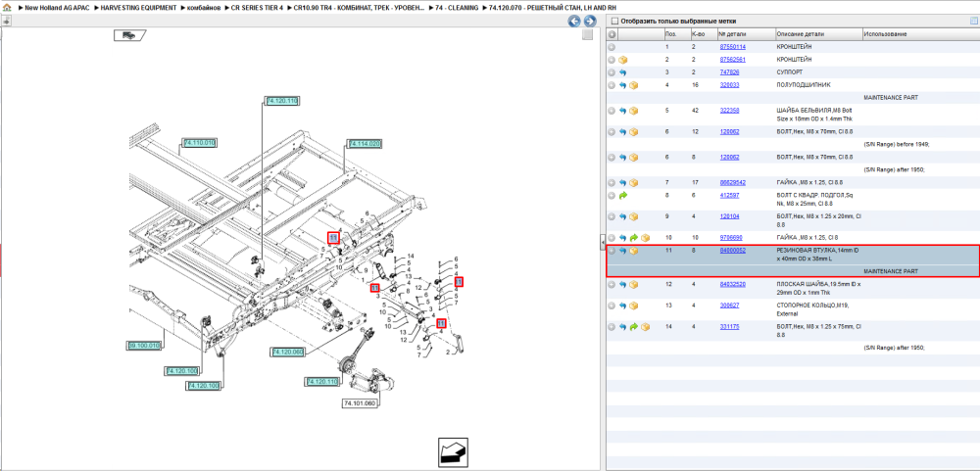The height and width of the screenshot is (471, 980).
Task: Click the green arrow icon for part 331175
Action: click(634, 327)
